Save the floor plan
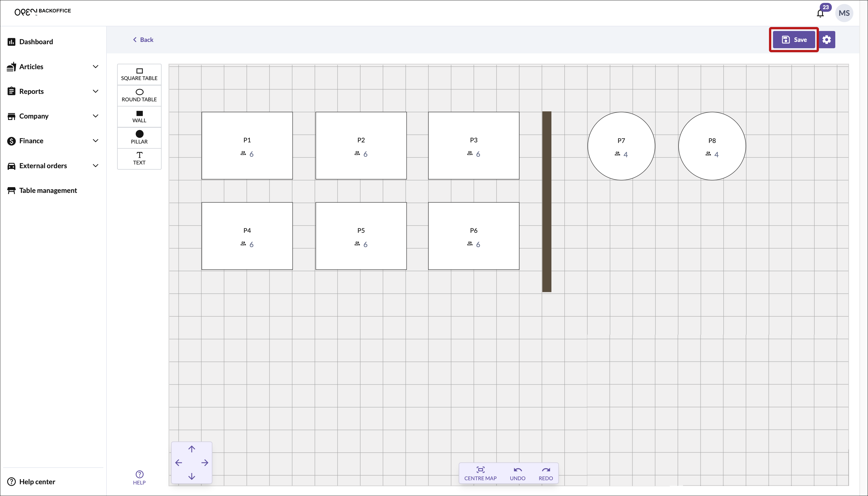Screen dimensions: 868x496 coord(794,40)
